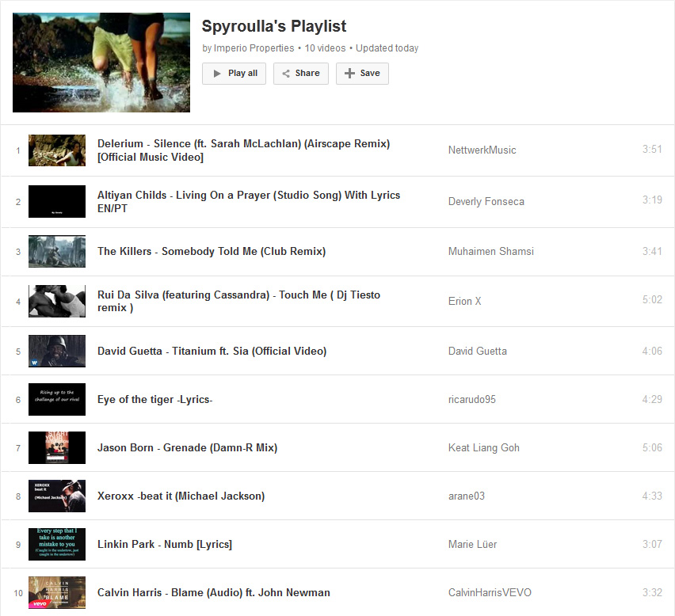Viewport: 675px width, 616px height.
Task: Open the Linkin Park Numb thumbnail
Action: [57, 544]
